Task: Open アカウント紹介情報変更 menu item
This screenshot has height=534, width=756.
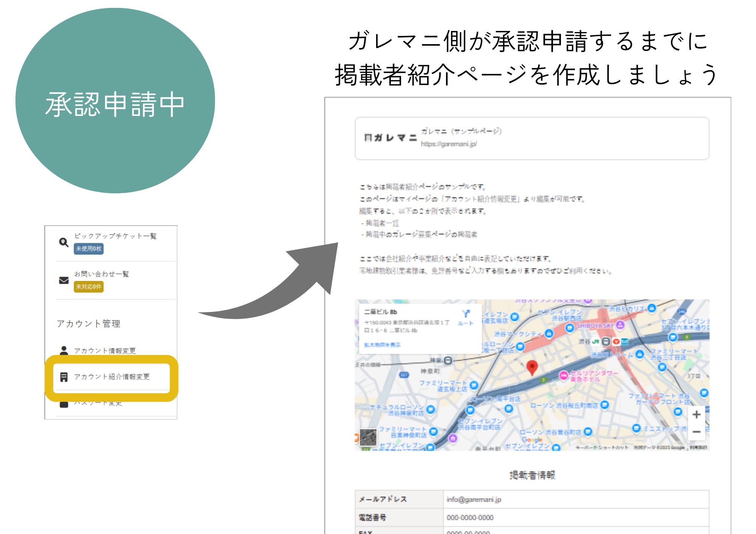Action: (112, 377)
